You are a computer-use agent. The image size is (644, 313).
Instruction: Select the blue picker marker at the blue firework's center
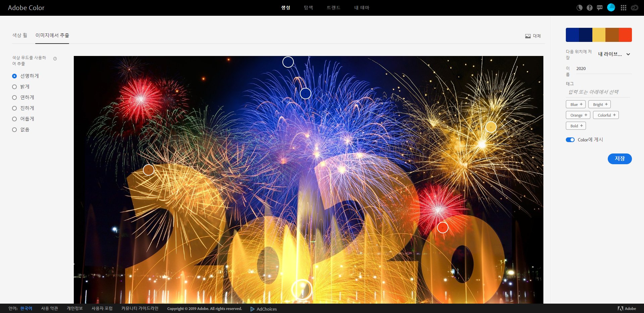[306, 93]
